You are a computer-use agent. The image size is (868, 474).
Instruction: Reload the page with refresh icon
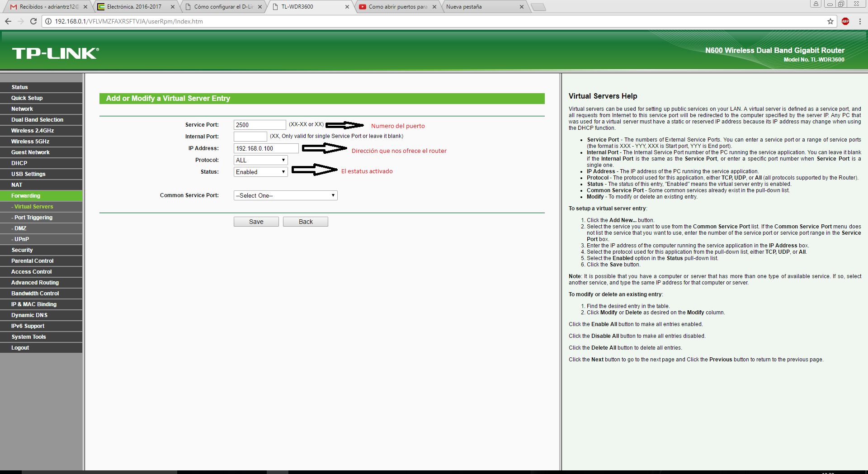33,21
